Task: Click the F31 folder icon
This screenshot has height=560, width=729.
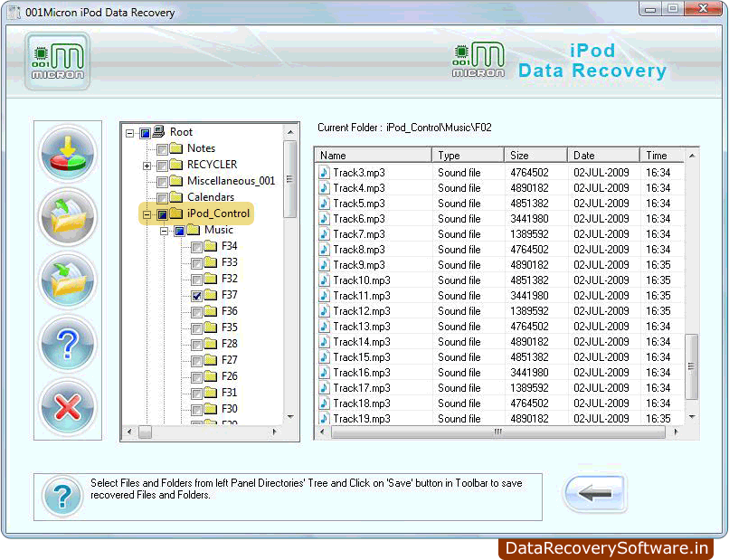Action: click(x=211, y=393)
